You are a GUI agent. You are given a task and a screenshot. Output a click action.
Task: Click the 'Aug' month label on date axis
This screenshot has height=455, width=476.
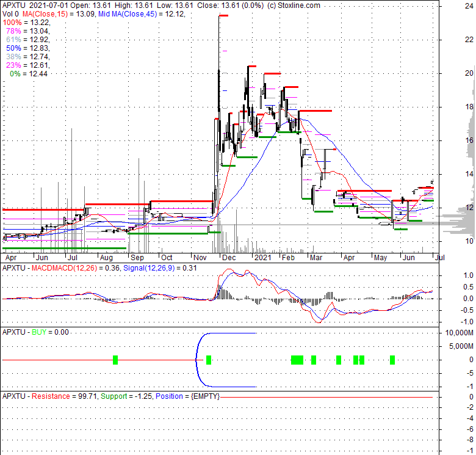tap(106, 258)
